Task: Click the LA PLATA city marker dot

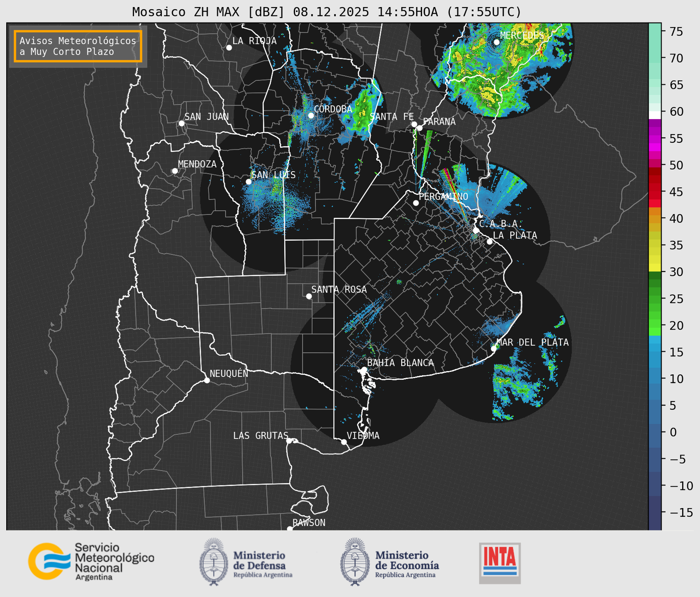Action: point(490,242)
